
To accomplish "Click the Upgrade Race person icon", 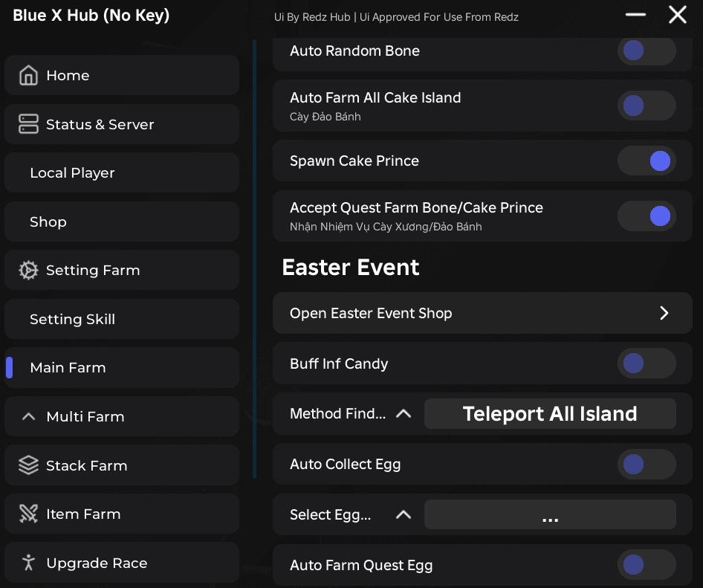I will [28, 563].
